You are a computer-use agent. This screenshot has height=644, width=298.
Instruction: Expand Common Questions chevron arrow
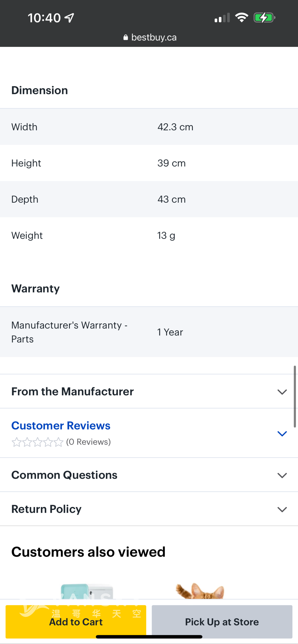pyautogui.click(x=282, y=475)
